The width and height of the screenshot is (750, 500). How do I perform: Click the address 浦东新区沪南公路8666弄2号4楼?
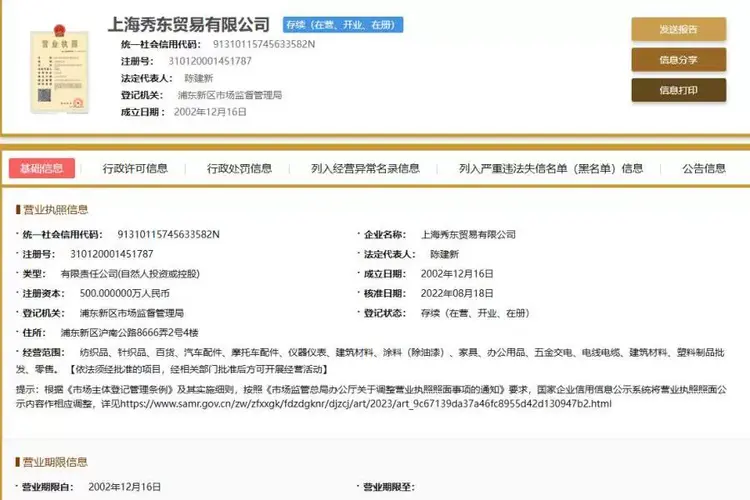(129, 333)
